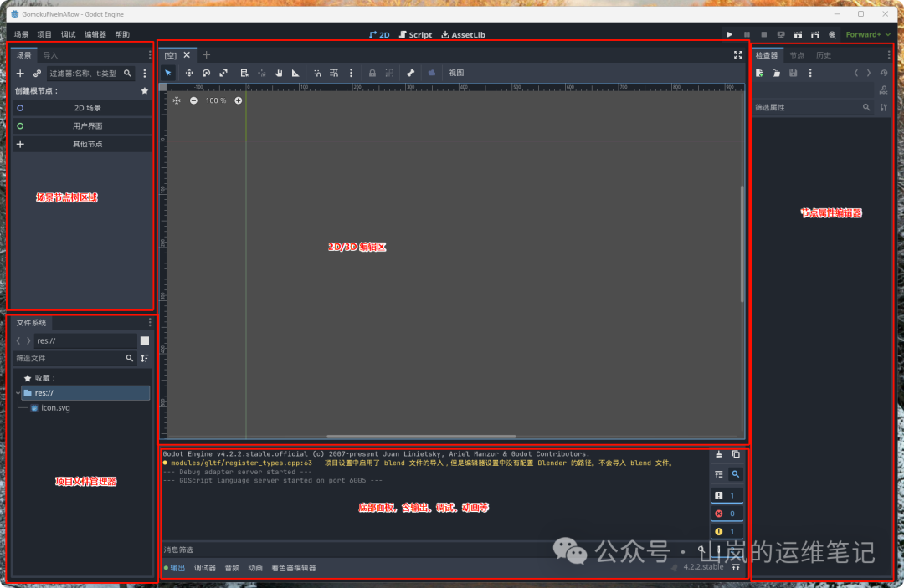Open the 视图 view menu dropdown

coord(456,74)
